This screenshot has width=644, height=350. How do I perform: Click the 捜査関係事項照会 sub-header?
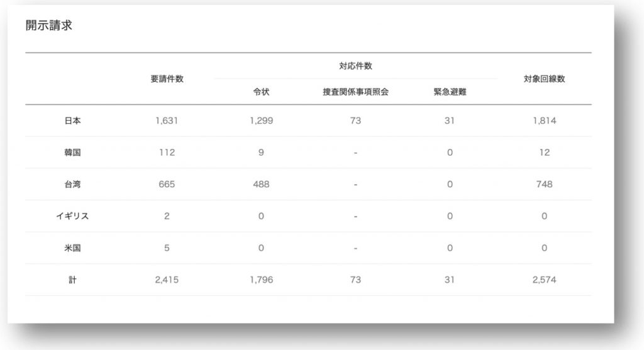356,92
